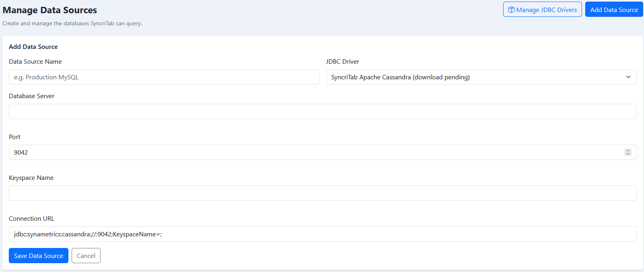Click into the Database Server field

[323, 111]
